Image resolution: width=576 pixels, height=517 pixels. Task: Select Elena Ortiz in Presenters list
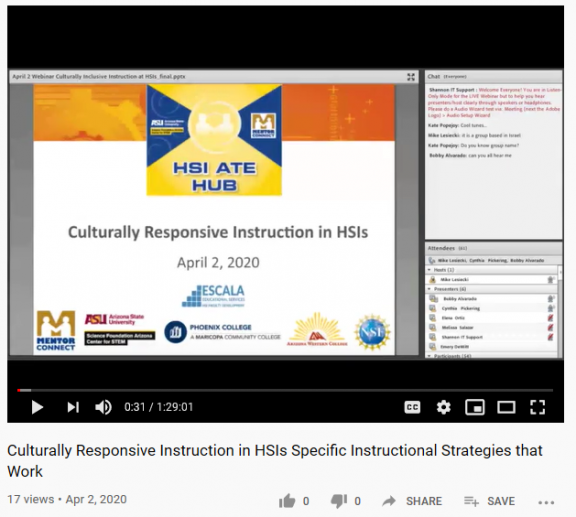pyautogui.click(x=453, y=318)
